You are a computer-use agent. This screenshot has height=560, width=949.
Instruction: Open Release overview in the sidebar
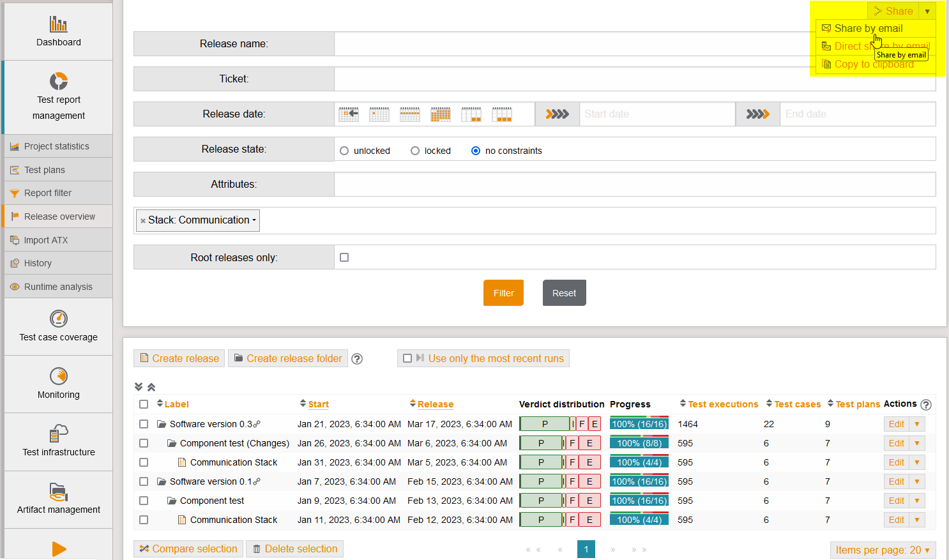pyautogui.click(x=59, y=216)
